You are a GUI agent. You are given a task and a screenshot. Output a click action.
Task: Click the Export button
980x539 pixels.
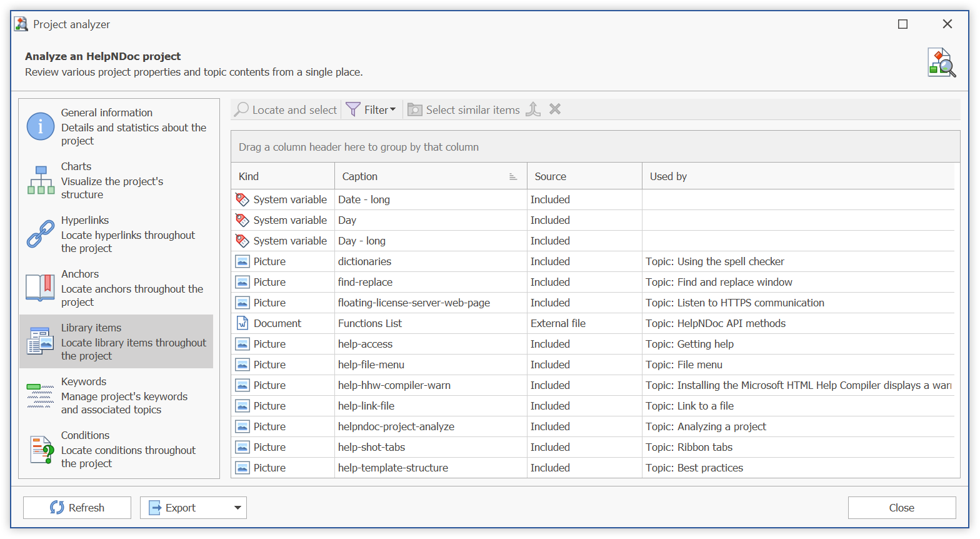[193, 508]
